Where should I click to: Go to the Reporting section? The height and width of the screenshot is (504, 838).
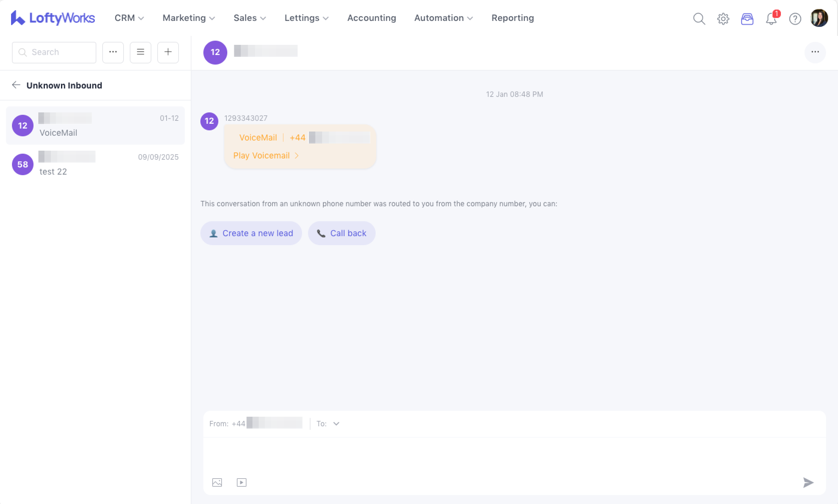(512, 18)
